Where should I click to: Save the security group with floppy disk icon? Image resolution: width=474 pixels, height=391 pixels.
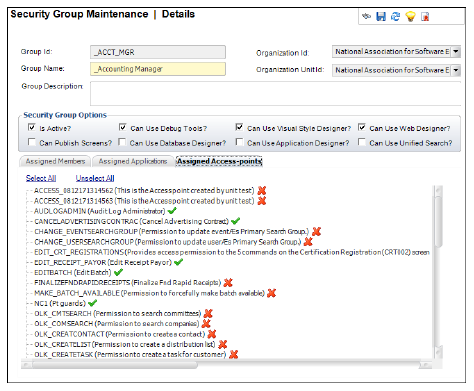coord(381,16)
